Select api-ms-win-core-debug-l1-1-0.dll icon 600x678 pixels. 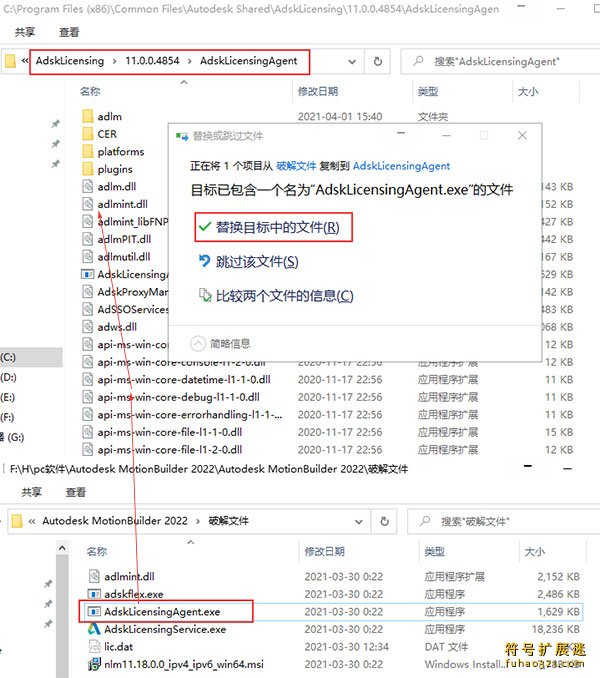pos(88,397)
